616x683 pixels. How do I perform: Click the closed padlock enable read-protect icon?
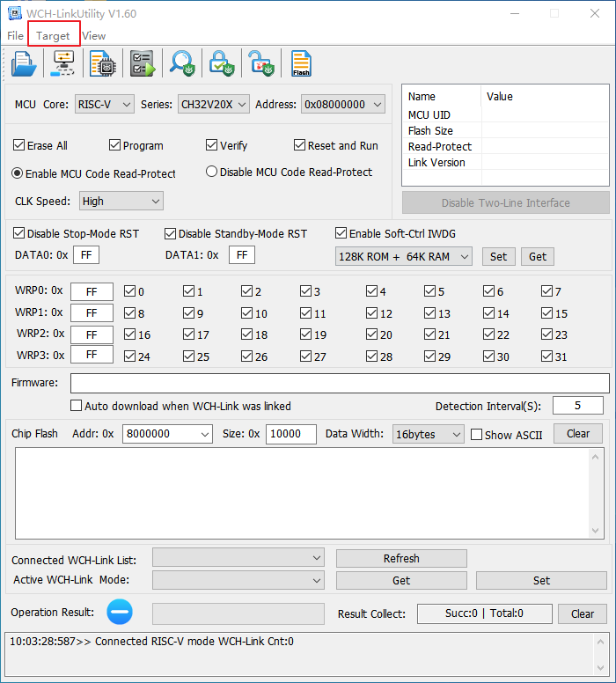pyautogui.click(x=221, y=64)
